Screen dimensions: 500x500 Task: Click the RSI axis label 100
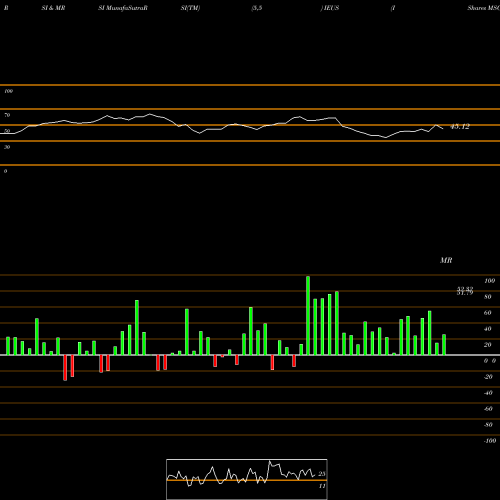[9, 91]
